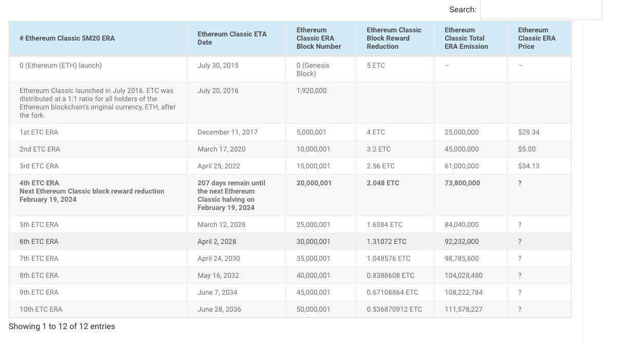Select the '7th ETC ERA' row label
644x344 pixels.
pos(98,258)
